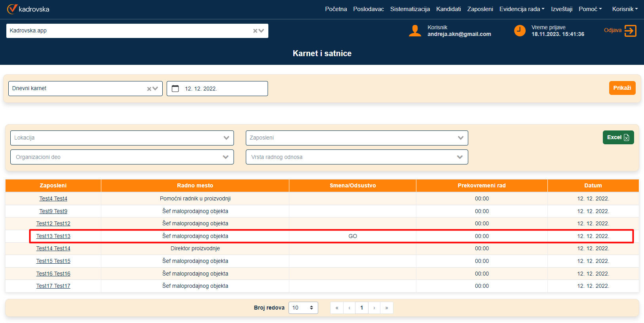The height and width of the screenshot is (323, 644).
Task: Export the table with Excel button
Action: click(x=618, y=138)
